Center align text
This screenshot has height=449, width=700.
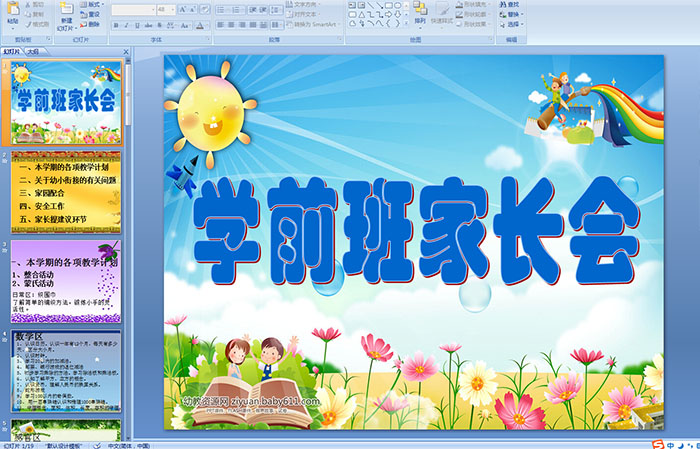point(231,25)
